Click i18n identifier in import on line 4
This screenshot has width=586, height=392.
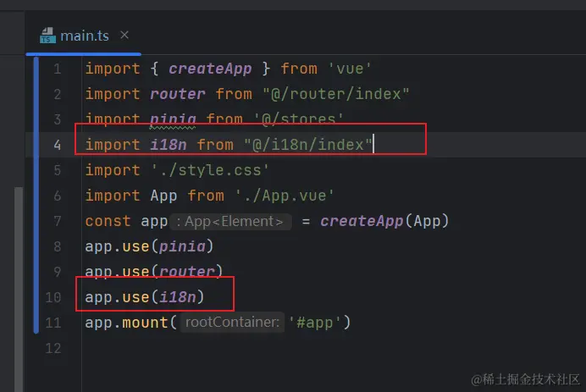coord(169,145)
